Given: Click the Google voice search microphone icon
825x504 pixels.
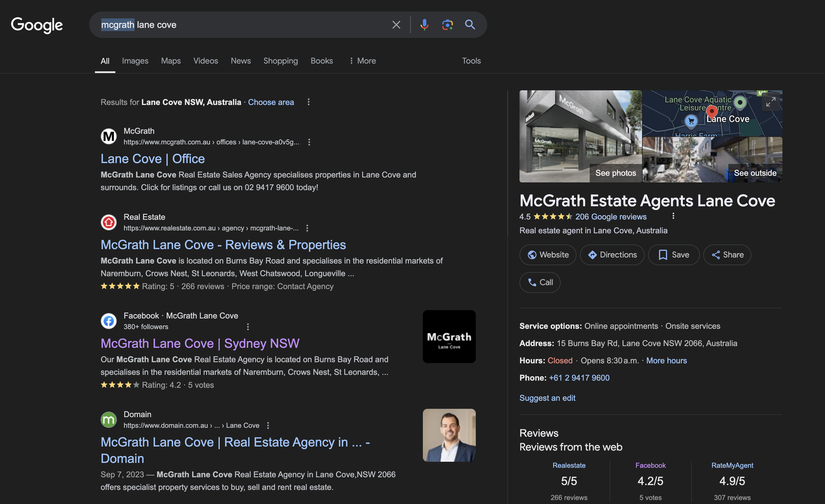Looking at the screenshot, I should (424, 24).
